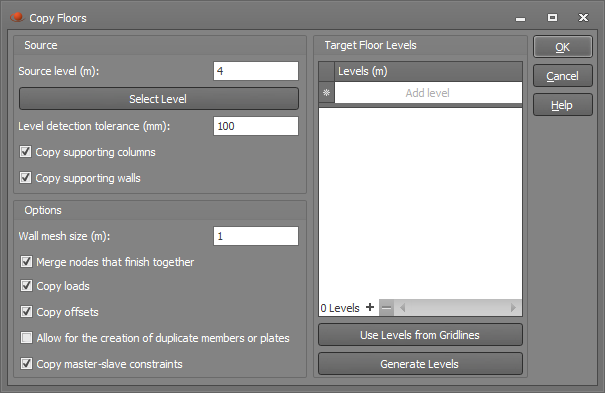Viewport: 605px width, 393px height.
Task: Click the Source level input field
Action: pyautogui.click(x=256, y=71)
